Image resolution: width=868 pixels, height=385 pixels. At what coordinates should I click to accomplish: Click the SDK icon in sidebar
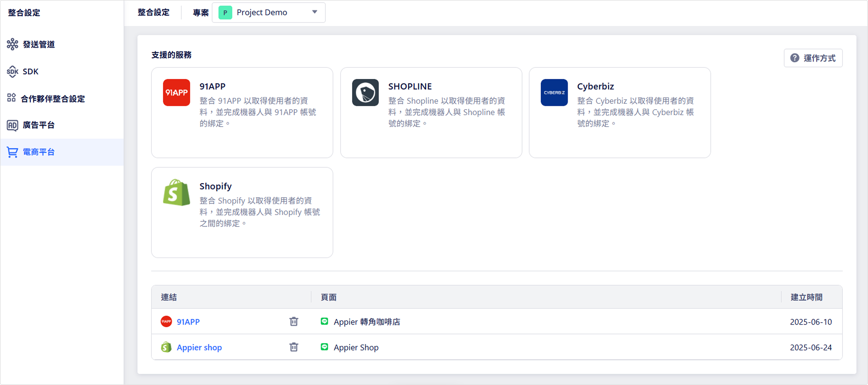(x=12, y=71)
